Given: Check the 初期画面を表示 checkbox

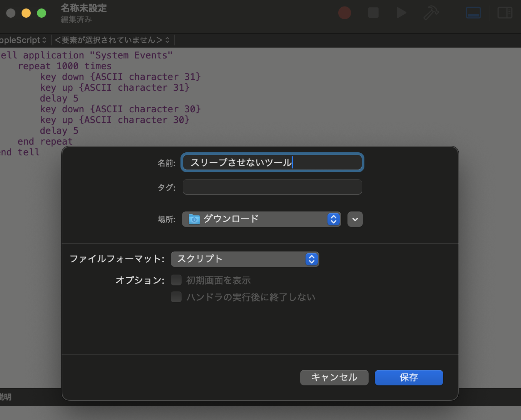Looking at the screenshot, I should pyautogui.click(x=176, y=280).
